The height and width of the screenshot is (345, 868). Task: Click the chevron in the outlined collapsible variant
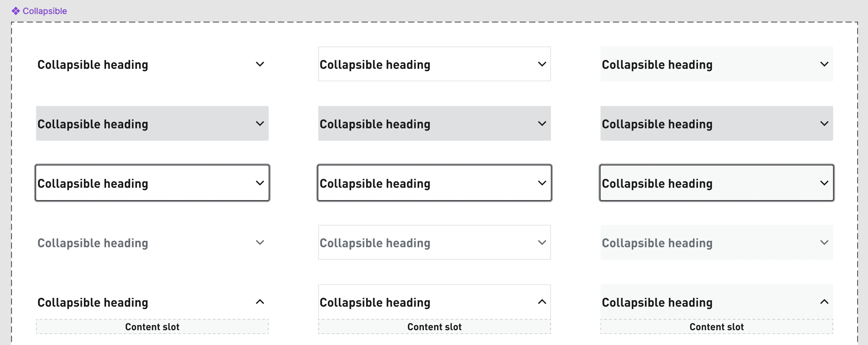tap(542, 64)
